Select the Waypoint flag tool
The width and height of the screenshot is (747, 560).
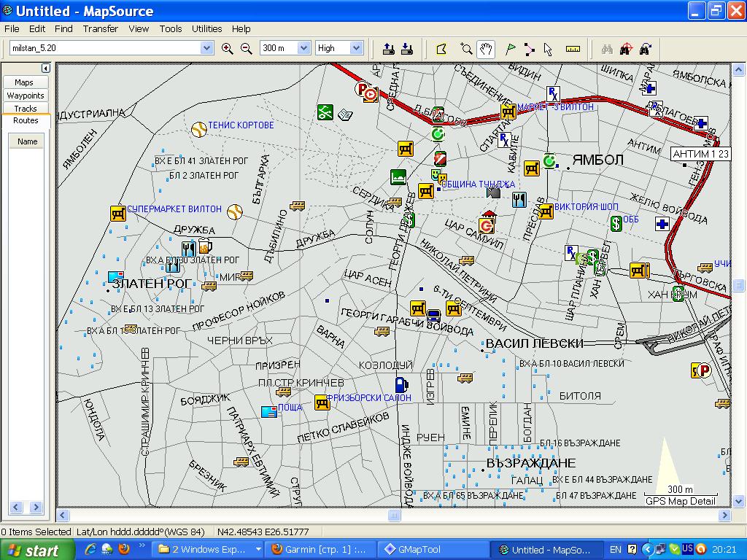510,49
